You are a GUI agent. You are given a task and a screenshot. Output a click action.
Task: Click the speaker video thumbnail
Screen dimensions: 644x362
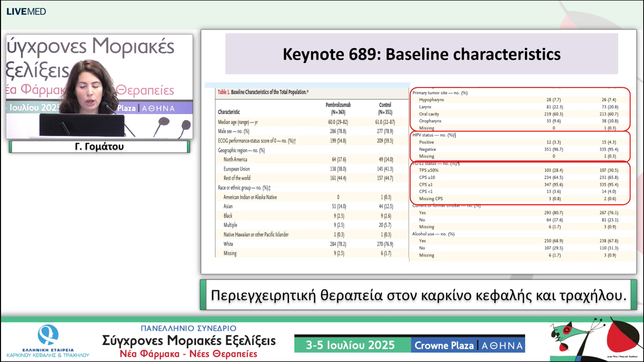point(99,87)
